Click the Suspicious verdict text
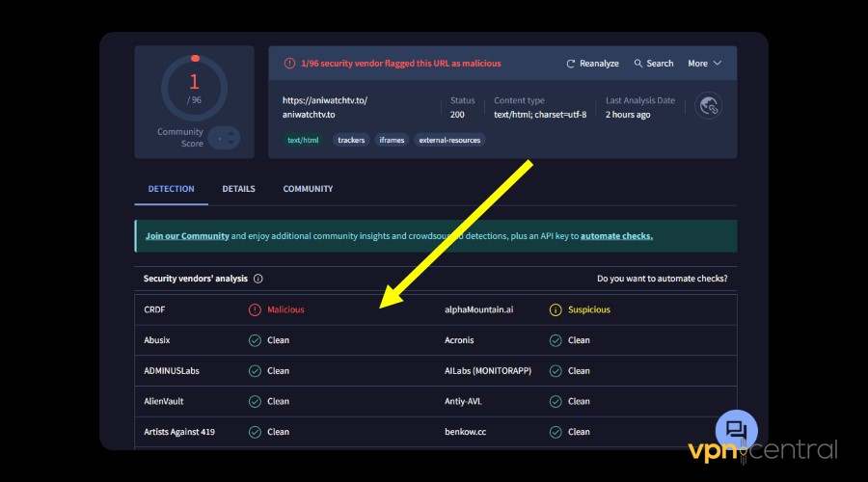This screenshot has width=868, height=482. [589, 309]
